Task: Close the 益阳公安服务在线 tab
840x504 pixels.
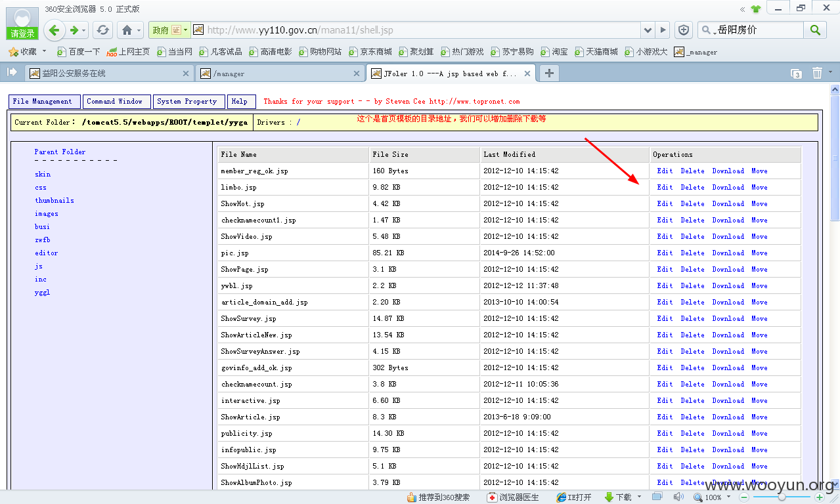Action: (186, 73)
